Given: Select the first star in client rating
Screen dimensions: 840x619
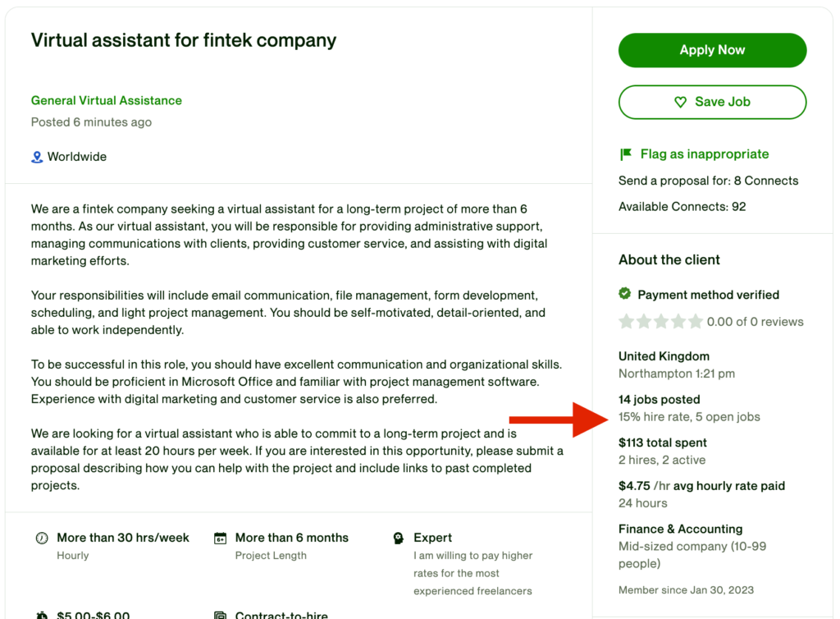Looking at the screenshot, I should (627, 321).
